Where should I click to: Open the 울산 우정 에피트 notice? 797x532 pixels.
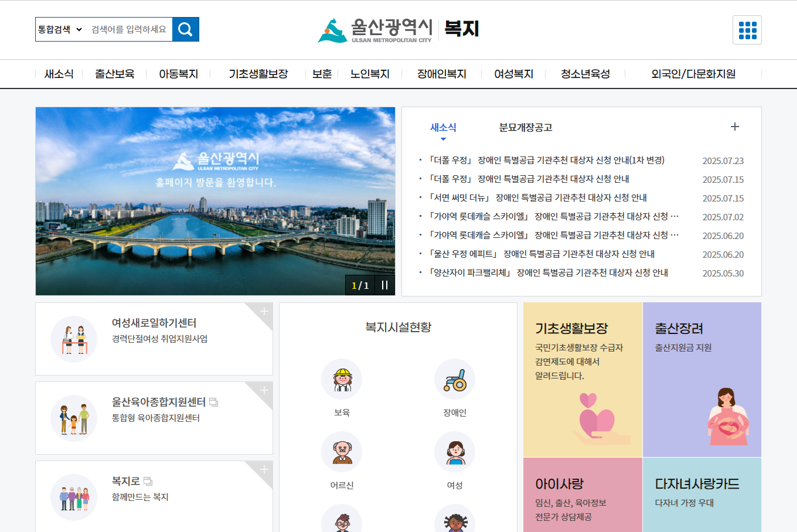pos(541,254)
